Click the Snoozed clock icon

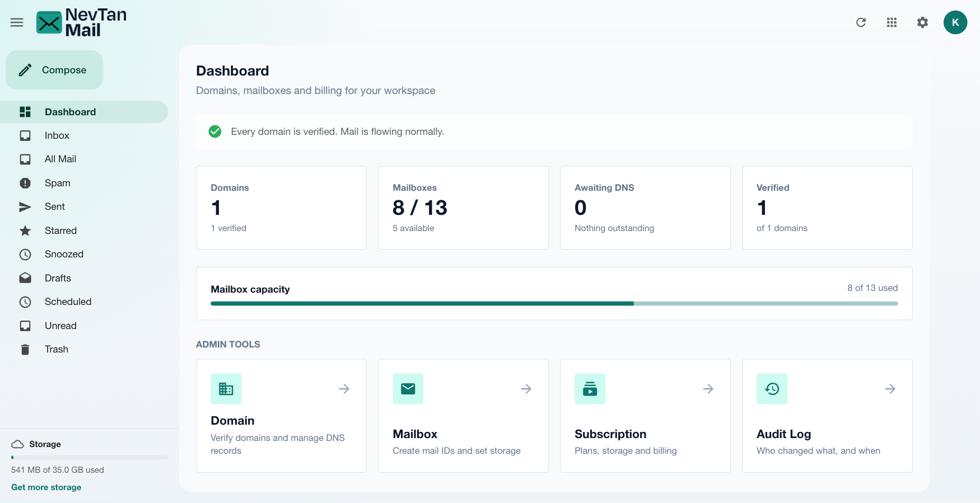[25, 255]
